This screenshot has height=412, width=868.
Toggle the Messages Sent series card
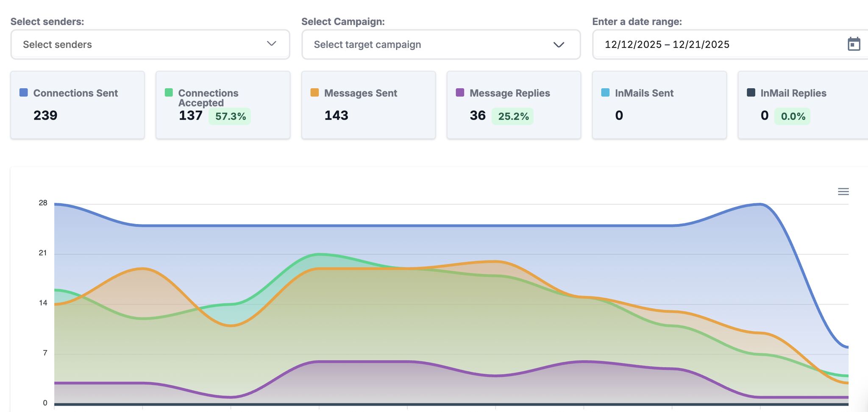click(368, 105)
